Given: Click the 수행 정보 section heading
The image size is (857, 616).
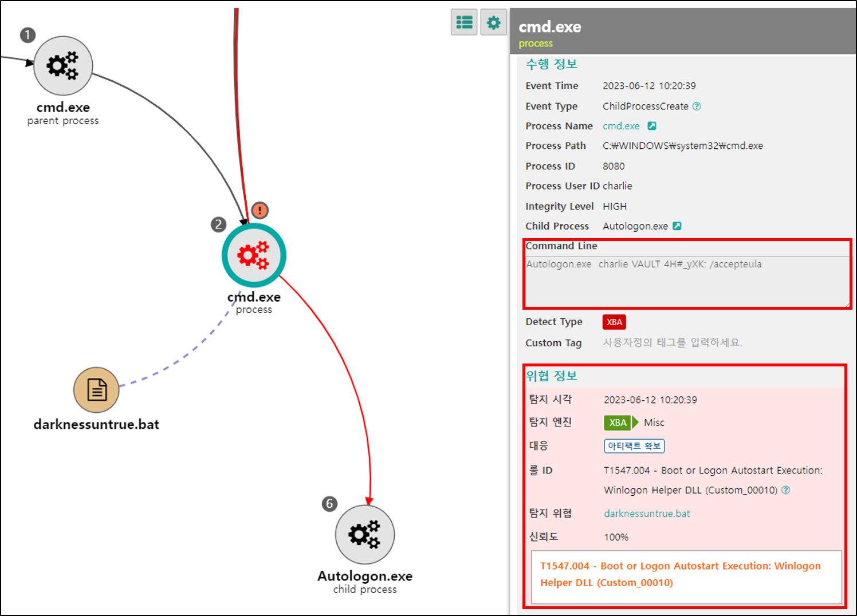Looking at the screenshot, I should tap(551, 64).
